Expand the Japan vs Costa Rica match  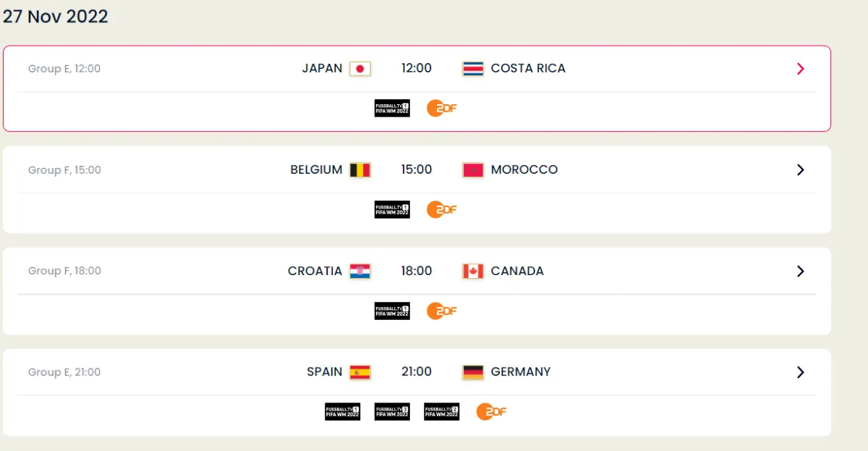coord(800,69)
